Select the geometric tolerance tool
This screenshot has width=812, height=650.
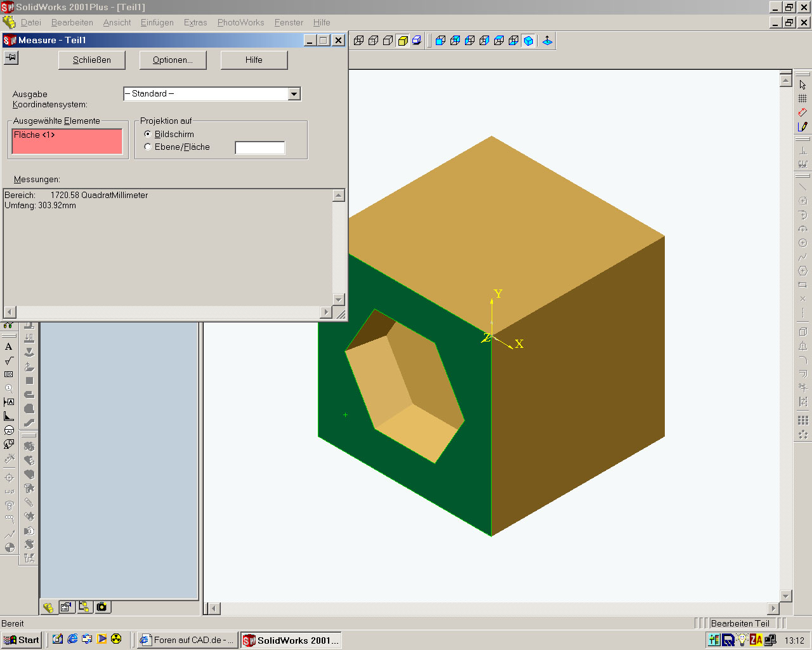[9, 375]
